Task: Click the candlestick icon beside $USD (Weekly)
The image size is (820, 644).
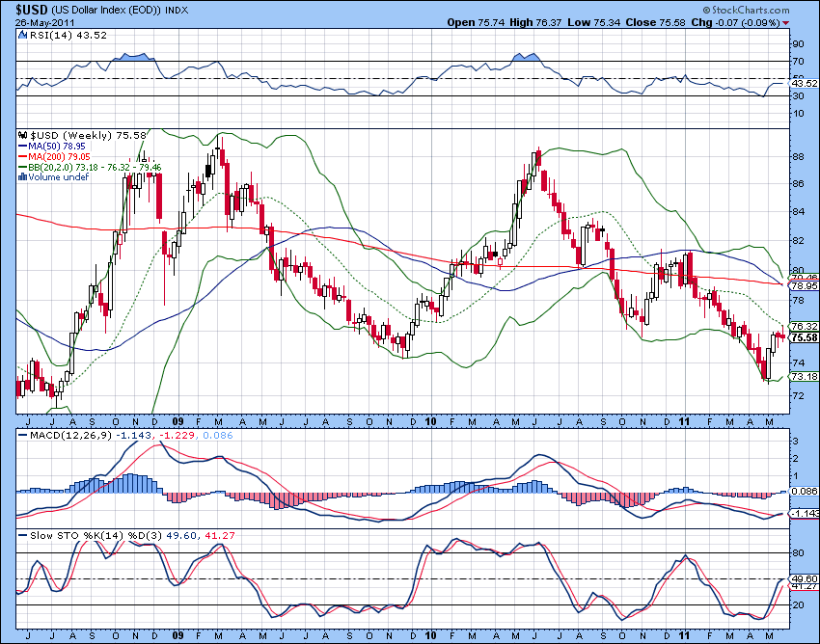Action: (23, 135)
